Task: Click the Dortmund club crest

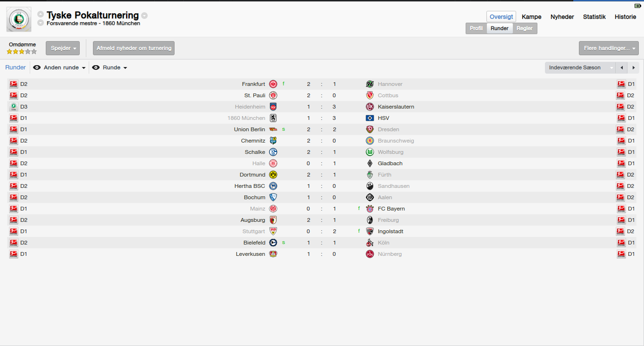Action: click(x=273, y=175)
